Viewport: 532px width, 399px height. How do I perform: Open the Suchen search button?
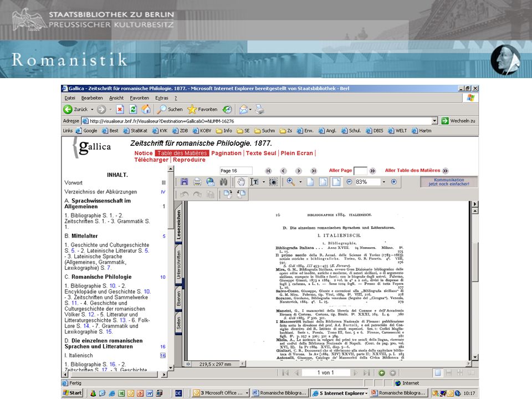170,109
